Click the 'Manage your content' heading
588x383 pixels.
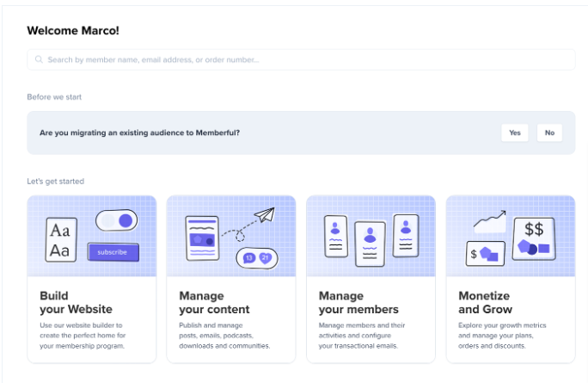pyautogui.click(x=214, y=303)
